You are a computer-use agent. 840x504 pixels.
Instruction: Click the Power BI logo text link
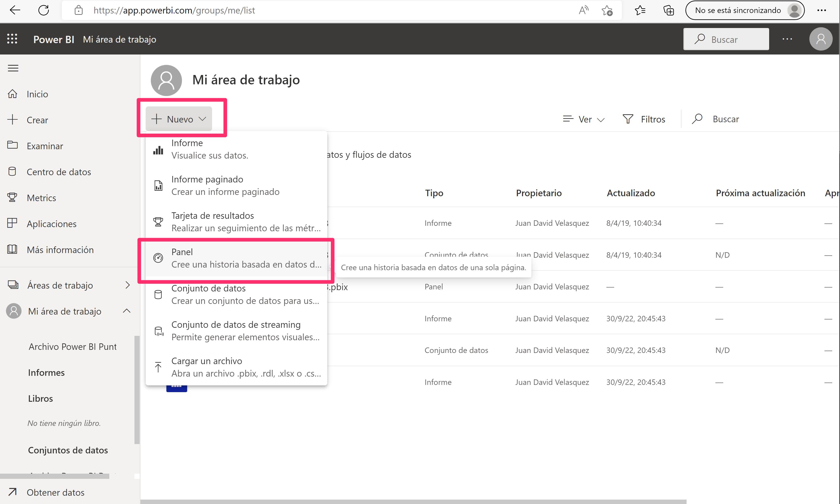(x=54, y=39)
